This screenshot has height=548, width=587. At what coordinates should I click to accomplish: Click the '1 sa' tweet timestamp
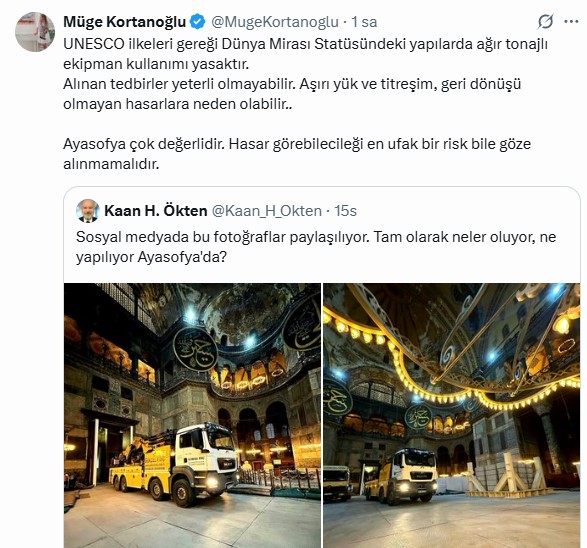click(364, 22)
